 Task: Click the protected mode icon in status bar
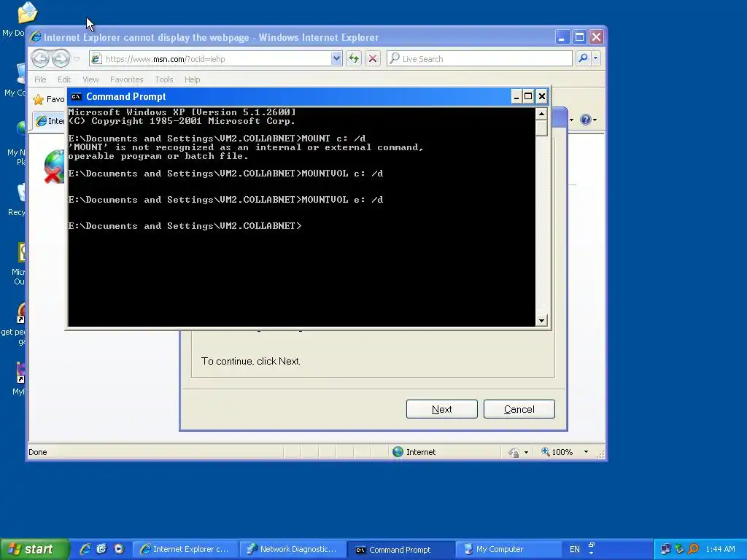514,452
